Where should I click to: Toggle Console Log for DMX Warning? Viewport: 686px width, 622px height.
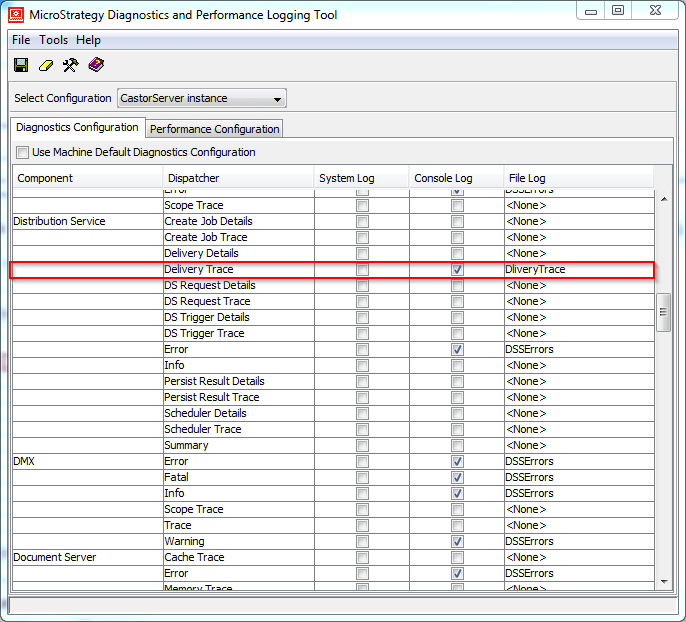457,542
